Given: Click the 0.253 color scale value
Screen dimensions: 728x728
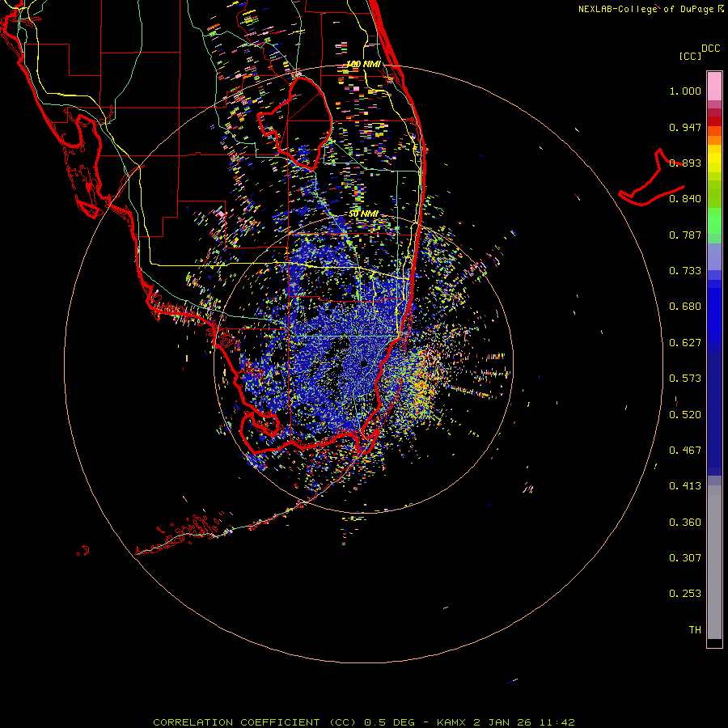Looking at the screenshot, I should click(685, 594).
